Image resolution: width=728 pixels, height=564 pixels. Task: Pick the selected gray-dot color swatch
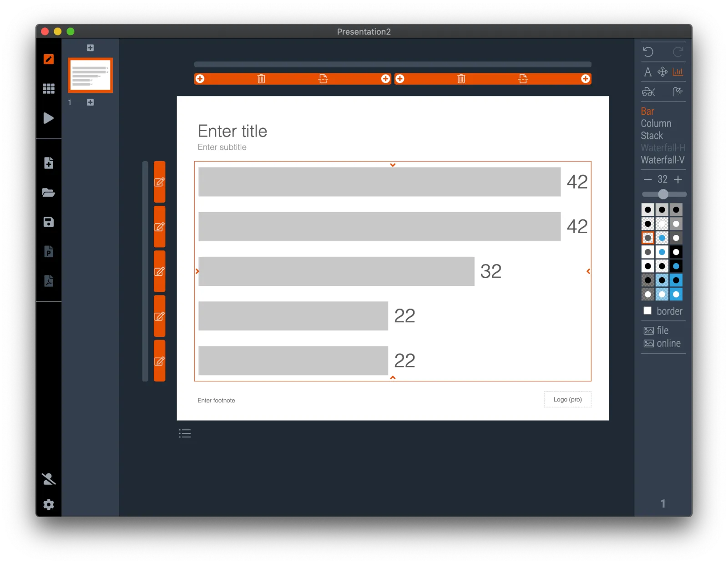(648, 238)
